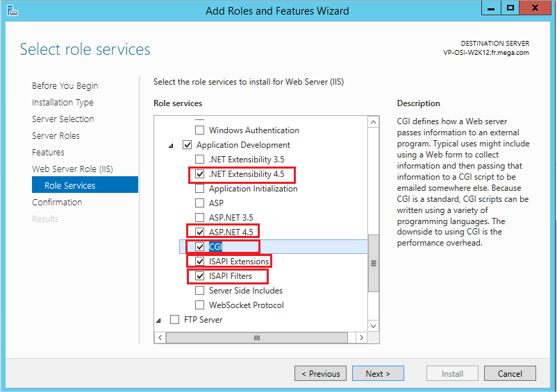Jump to Before You Begin page
The width and height of the screenshot is (557, 392).
pyautogui.click(x=65, y=86)
